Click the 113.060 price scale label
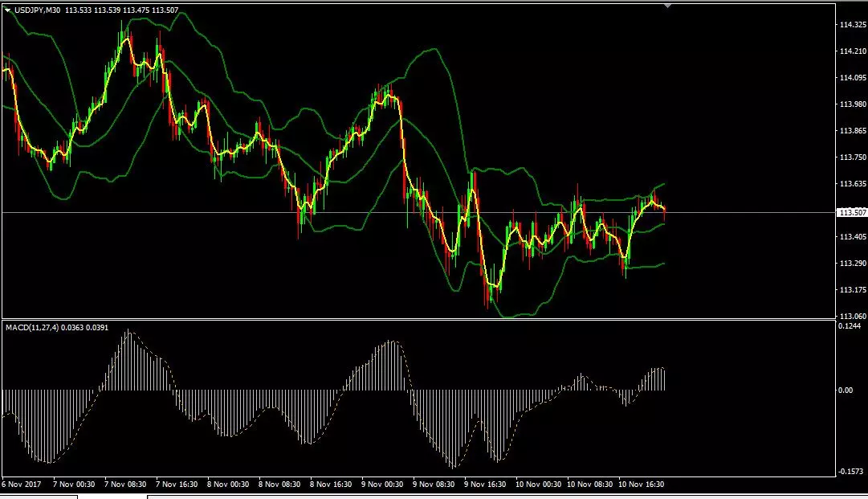This screenshot has width=868, height=499. [x=853, y=317]
